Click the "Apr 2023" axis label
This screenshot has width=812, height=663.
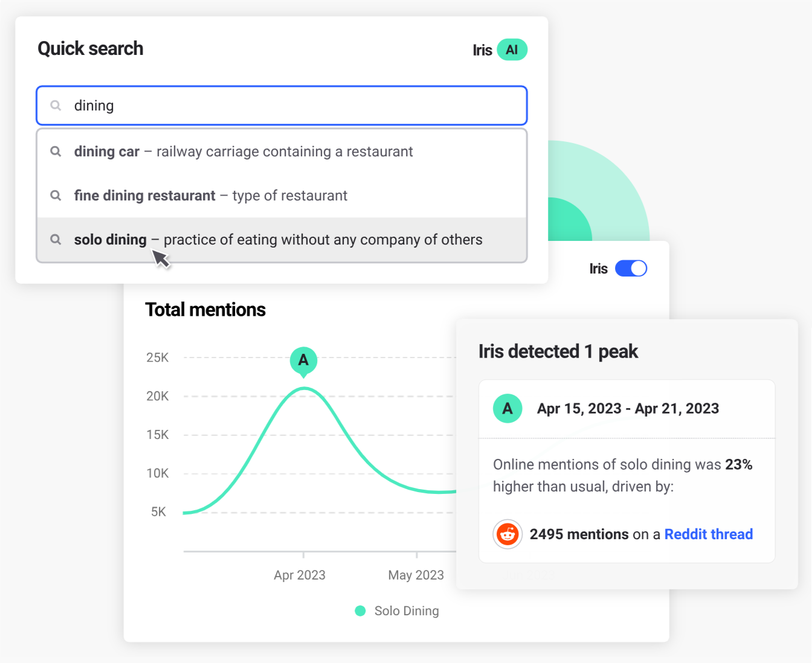300,575
